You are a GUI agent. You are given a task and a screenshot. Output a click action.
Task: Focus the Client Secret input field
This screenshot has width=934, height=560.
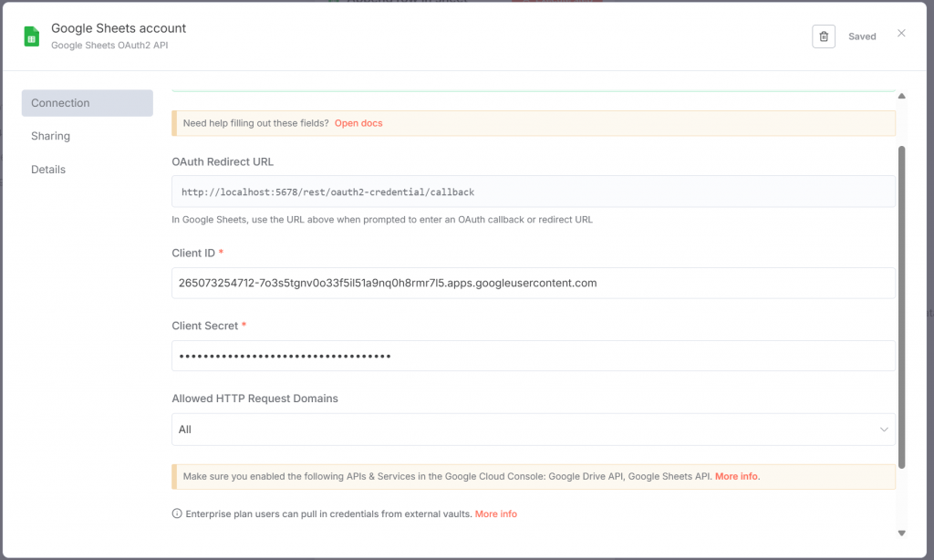tap(533, 357)
